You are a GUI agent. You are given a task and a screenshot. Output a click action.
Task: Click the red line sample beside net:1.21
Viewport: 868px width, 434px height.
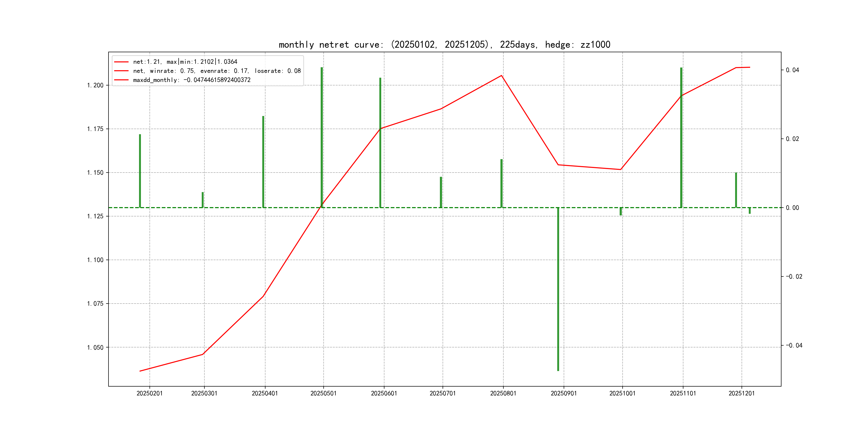[x=121, y=62]
